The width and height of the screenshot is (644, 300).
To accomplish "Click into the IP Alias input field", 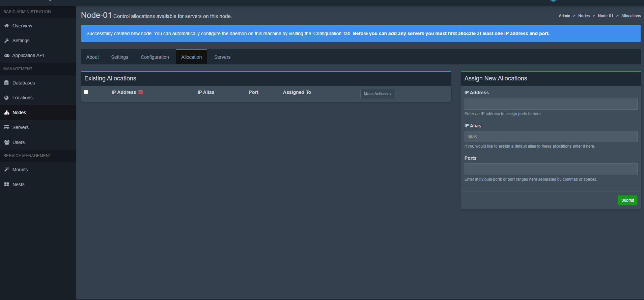I will coord(551,136).
